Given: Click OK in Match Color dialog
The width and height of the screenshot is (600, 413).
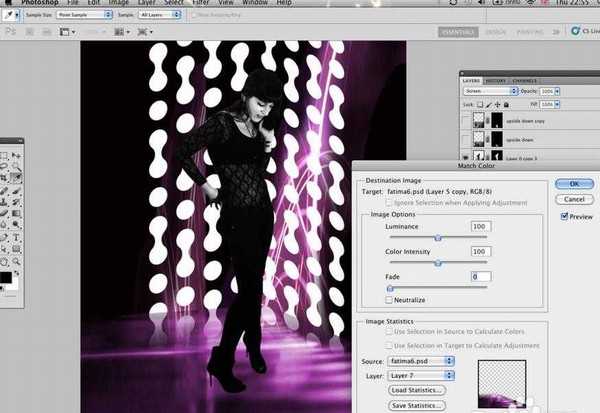Looking at the screenshot, I should tap(574, 184).
